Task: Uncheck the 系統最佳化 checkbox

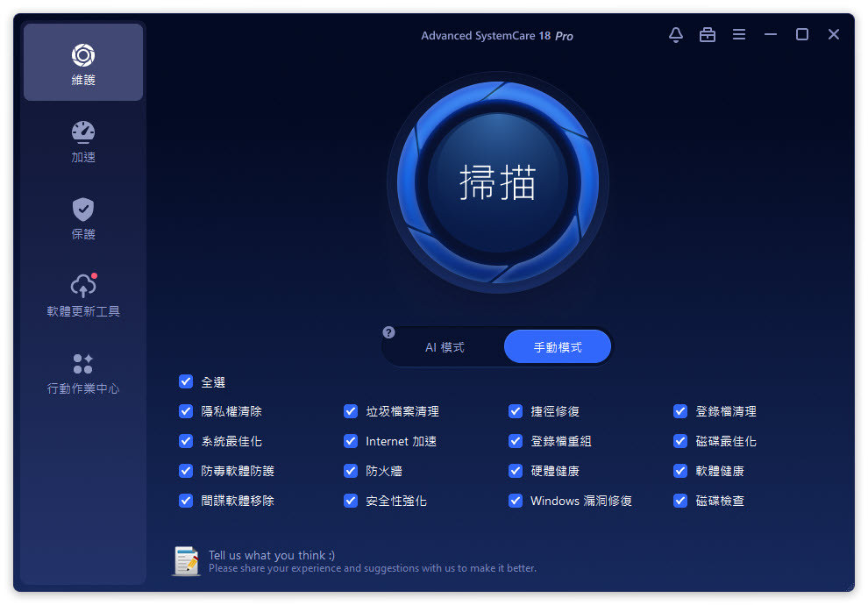Action: 186,441
